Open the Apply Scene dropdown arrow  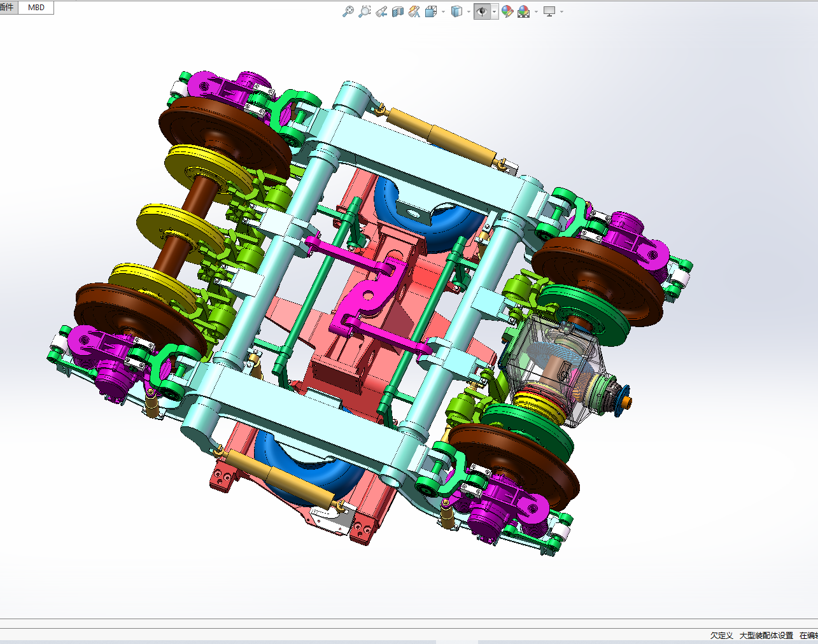(x=536, y=11)
